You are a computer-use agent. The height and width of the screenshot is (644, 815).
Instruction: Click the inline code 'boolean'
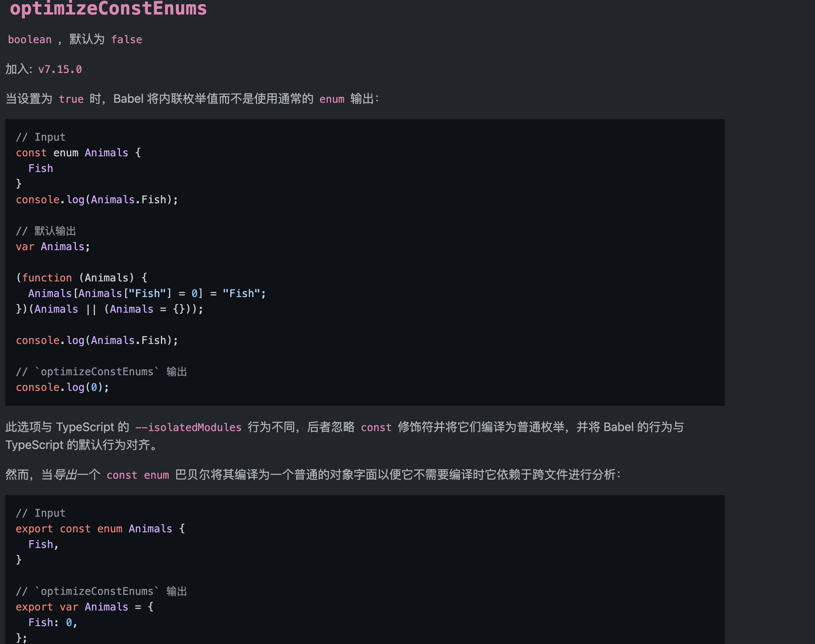click(x=29, y=39)
